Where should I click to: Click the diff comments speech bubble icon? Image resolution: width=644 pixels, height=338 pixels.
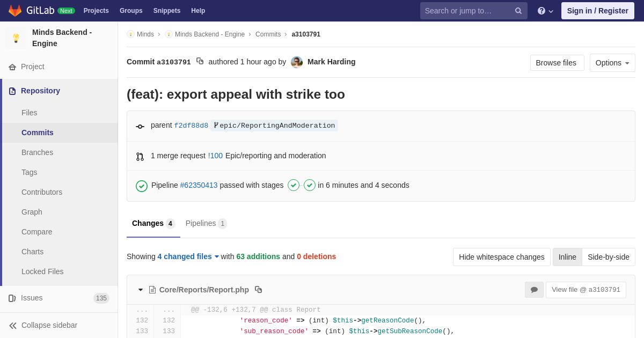[x=534, y=290]
